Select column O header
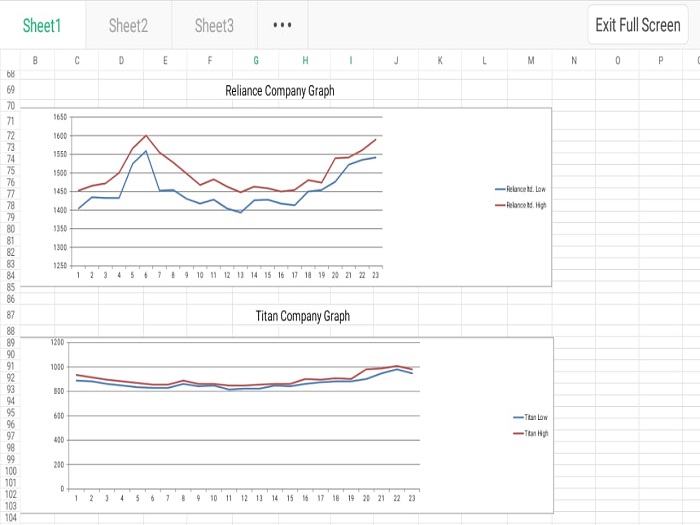This screenshot has height=525, width=700. [617, 60]
